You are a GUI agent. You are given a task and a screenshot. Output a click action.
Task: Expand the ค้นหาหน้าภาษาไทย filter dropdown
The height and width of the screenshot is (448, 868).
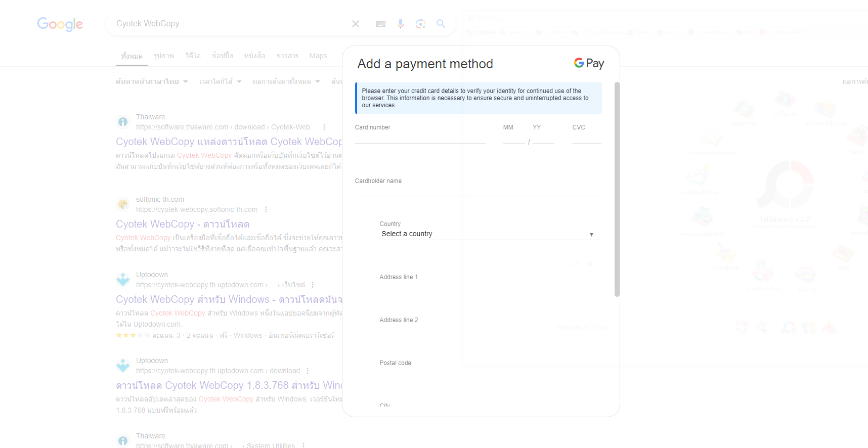(152, 81)
